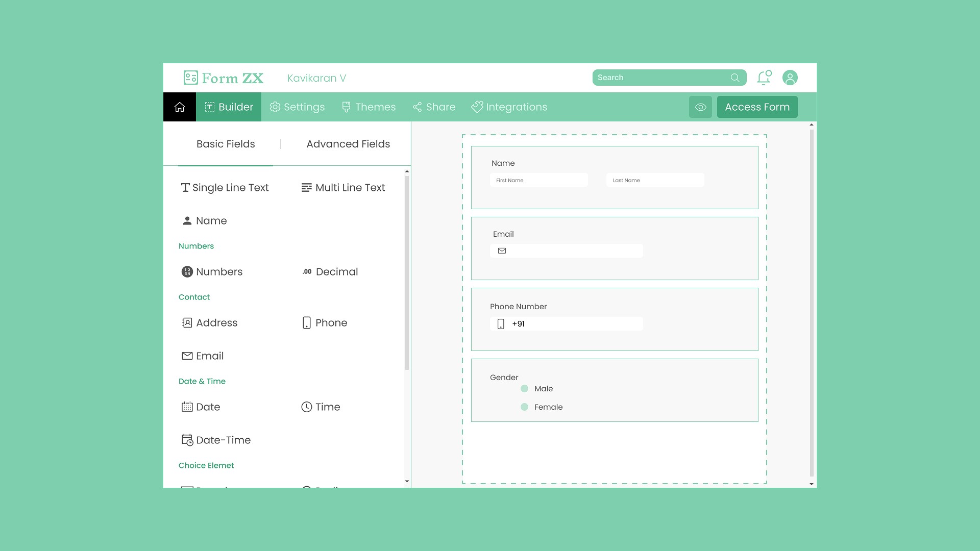Click the notification bell icon
Image resolution: width=980 pixels, height=551 pixels.
point(764,78)
